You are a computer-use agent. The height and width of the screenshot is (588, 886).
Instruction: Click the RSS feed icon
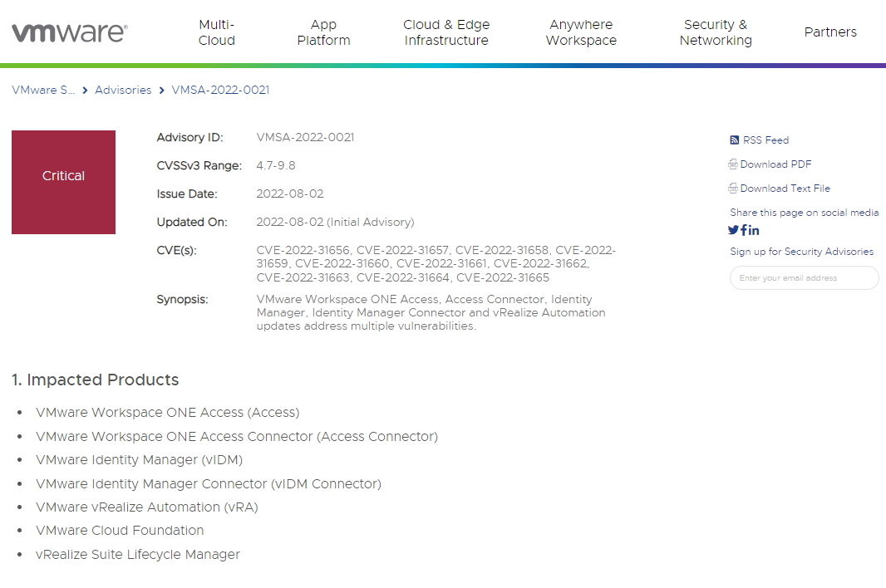coord(734,140)
